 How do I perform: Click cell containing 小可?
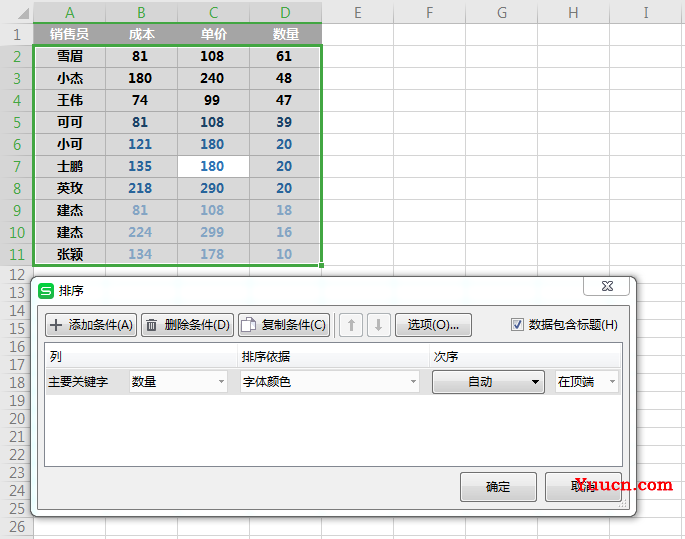(x=69, y=144)
